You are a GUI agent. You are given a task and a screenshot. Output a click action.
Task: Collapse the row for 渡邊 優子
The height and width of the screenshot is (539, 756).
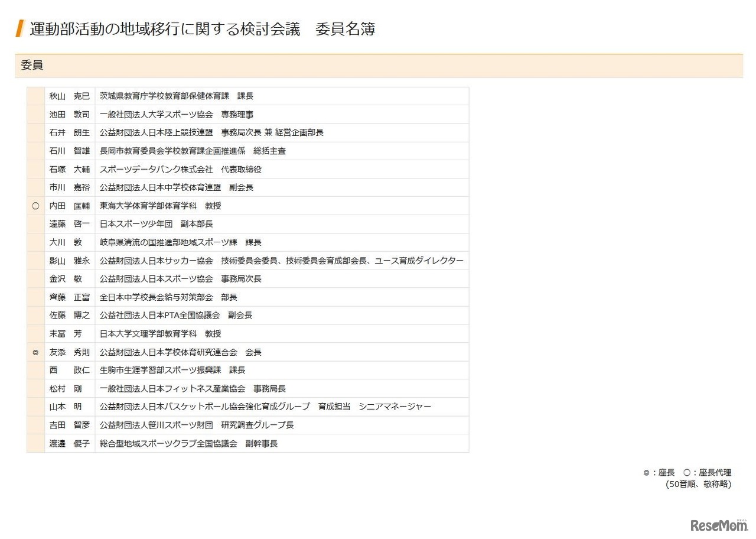click(x=247, y=443)
